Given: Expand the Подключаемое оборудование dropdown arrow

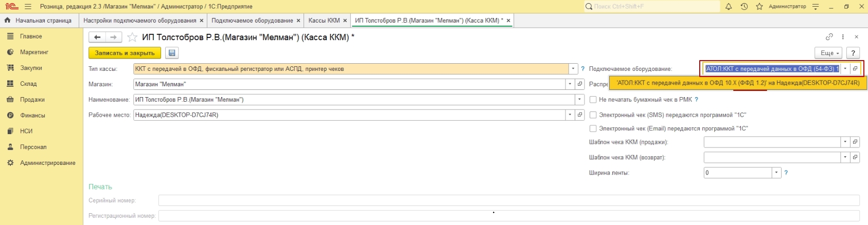Looking at the screenshot, I should [845, 69].
